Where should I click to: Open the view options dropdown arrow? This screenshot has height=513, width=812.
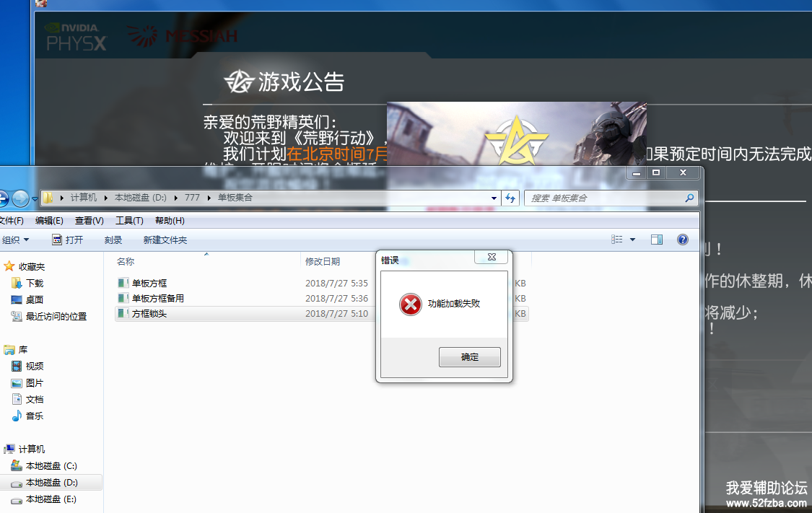tap(632, 240)
